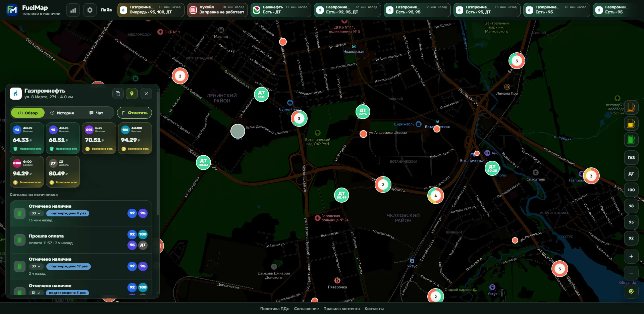Image resolution: width=644 pixels, height=314 pixels.
Task: Open live card Очередь • 95, 100, ДТ
Action: pyautogui.click(x=151, y=10)
